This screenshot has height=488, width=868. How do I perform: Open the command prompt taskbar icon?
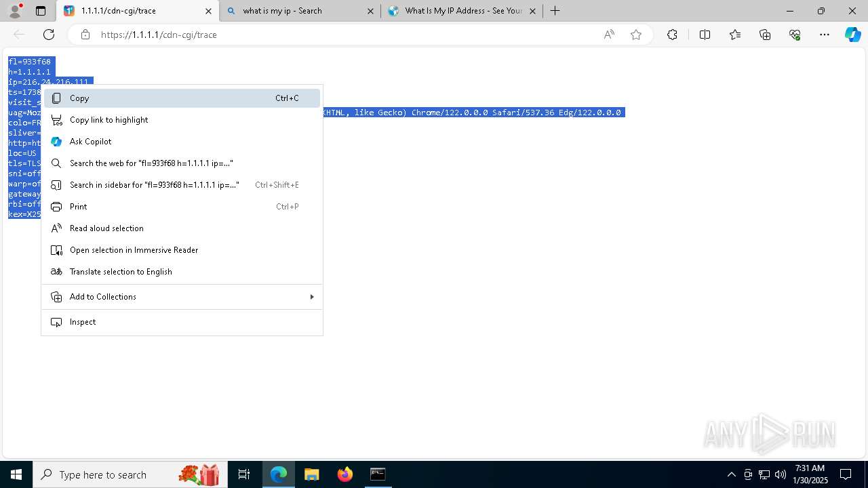tap(378, 474)
